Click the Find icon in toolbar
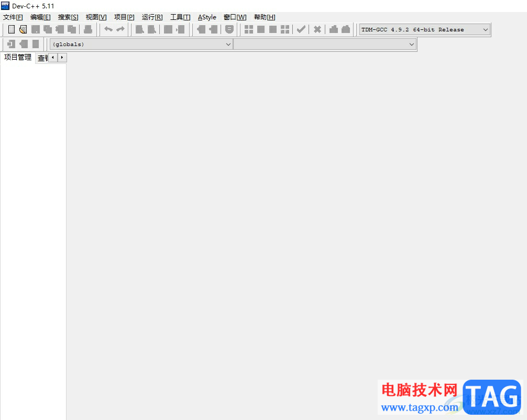Screen dimensions: 527x420 [139, 29]
